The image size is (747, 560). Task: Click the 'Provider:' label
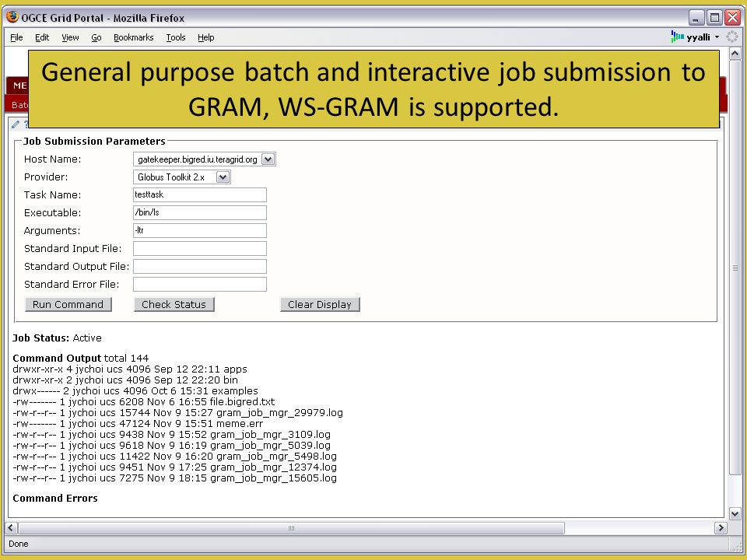[x=46, y=177]
